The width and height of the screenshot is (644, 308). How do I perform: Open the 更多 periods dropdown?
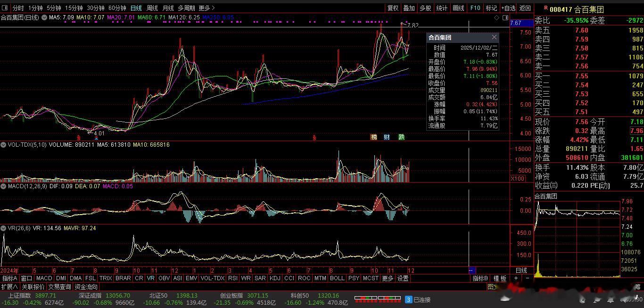206,8
